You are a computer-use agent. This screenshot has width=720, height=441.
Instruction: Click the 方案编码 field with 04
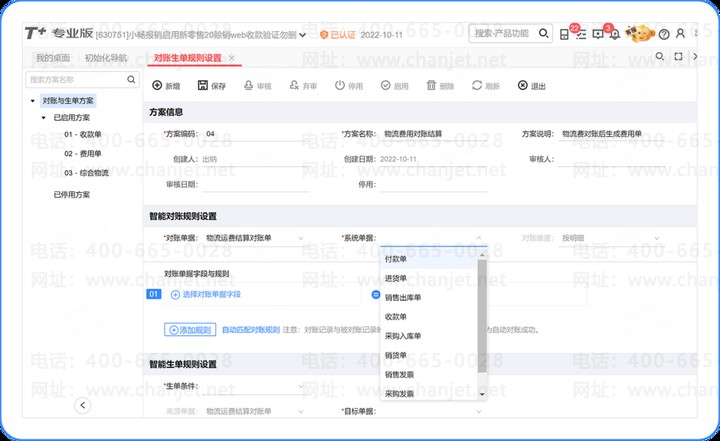pos(255,134)
